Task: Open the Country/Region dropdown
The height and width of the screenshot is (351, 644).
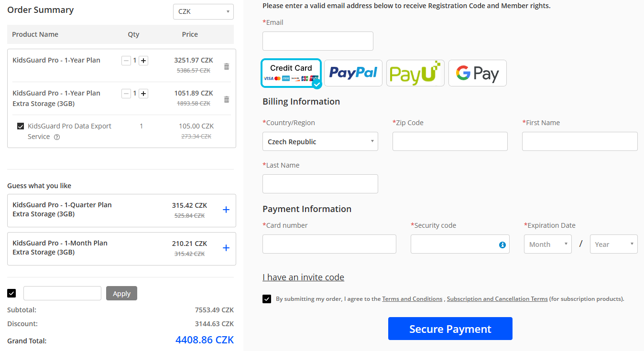Action: click(x=320, y=142)
